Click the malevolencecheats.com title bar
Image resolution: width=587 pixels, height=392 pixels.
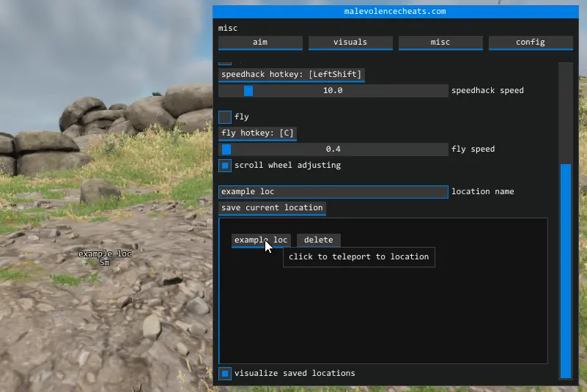tap(395, 12)
